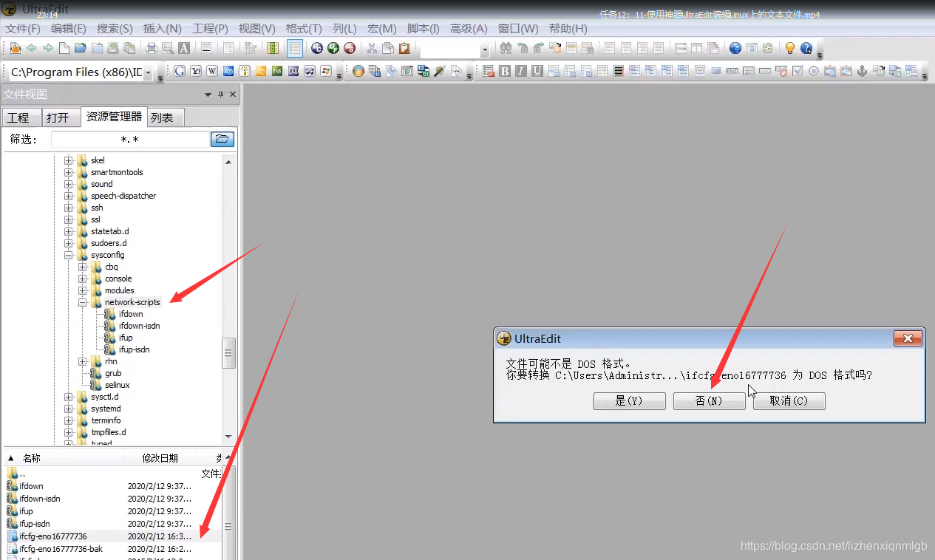The image size is (935, 560).
Task: Click the forward navigation arrow in toolbar
Action: pyautogui.click(x=47, y=48)
